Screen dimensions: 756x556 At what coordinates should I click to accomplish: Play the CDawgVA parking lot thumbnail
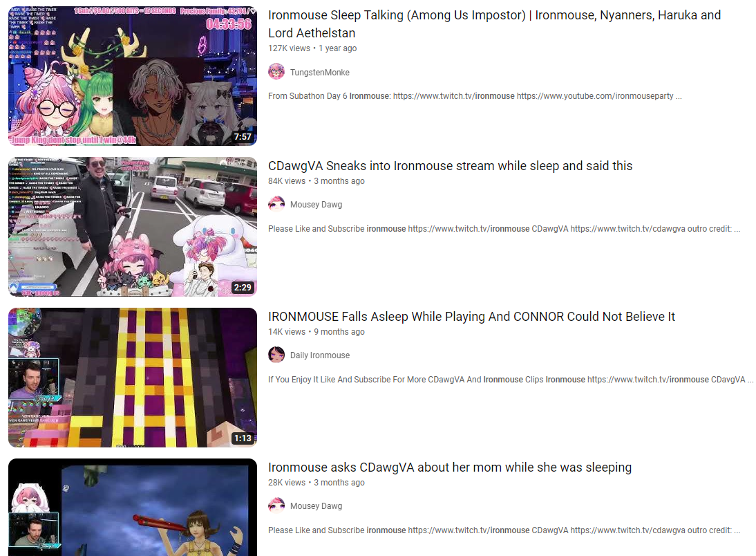pyautogui.click(x=133, y=226)
